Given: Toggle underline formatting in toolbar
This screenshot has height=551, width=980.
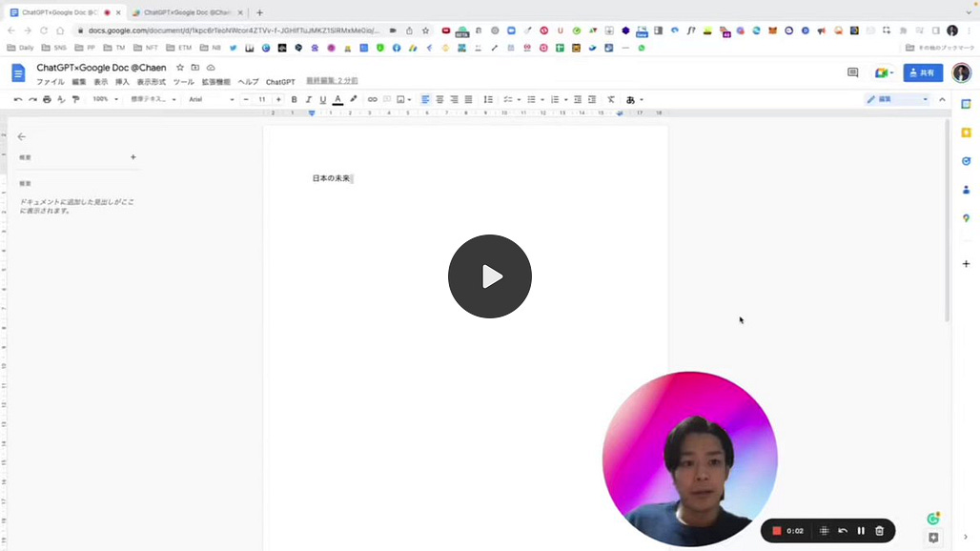Looking at the screenshot, I should (x=322, y=99).
